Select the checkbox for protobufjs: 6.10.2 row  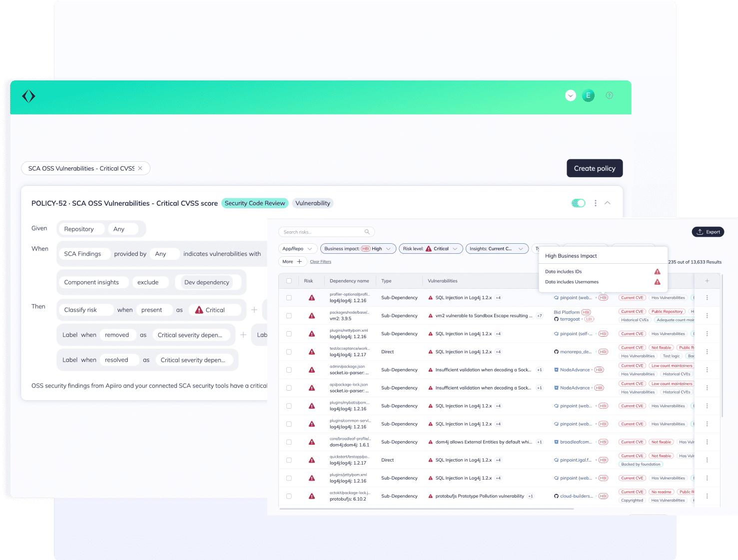(289, 496)
